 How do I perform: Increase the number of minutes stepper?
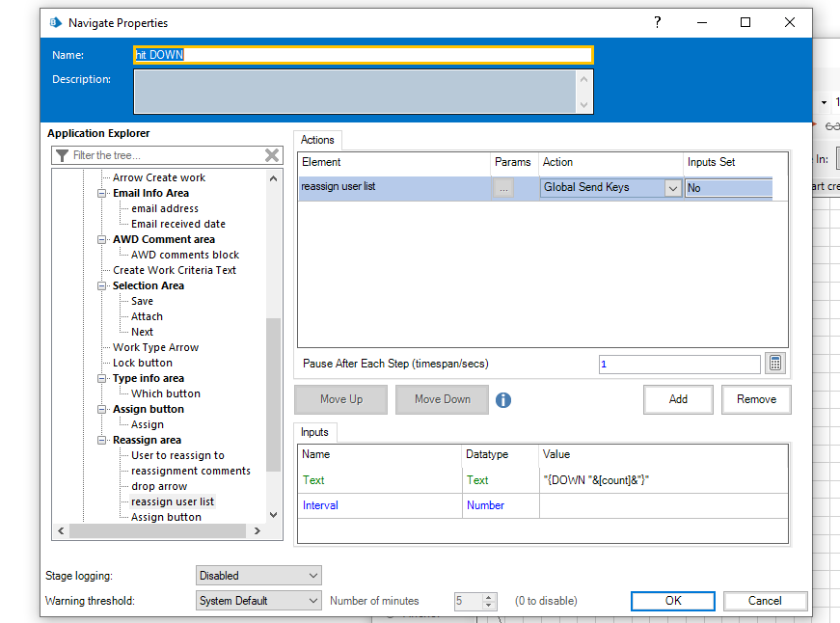click(489, 596)
